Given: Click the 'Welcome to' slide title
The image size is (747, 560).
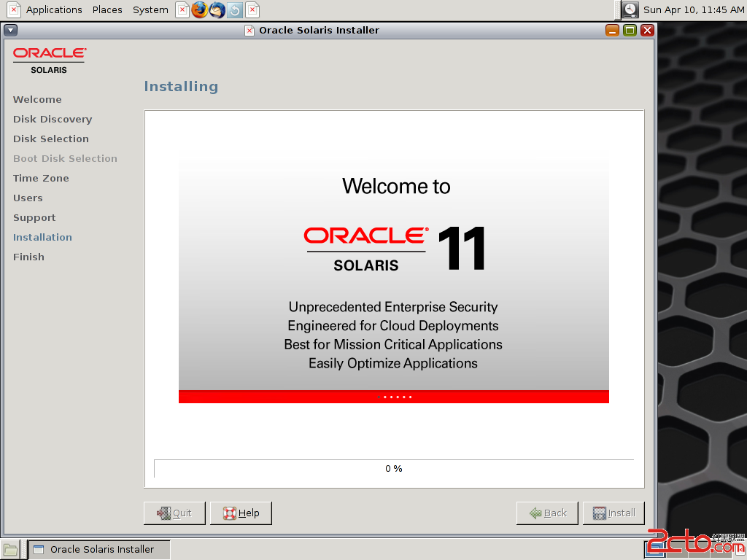Looking at the screenshot, I should (x=396, y=186).
